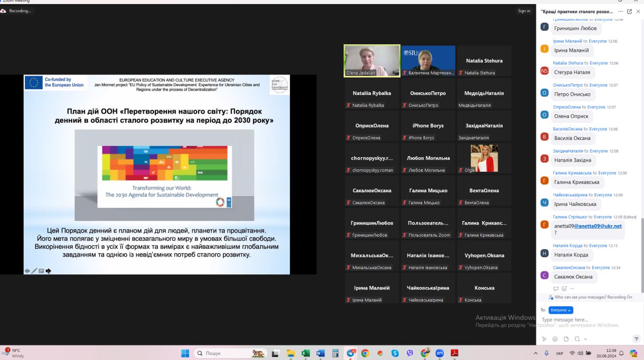Click the taskbar search box Пошук
Image resolution: width=644 pixels, height=360 pixels.
(230, 353)
